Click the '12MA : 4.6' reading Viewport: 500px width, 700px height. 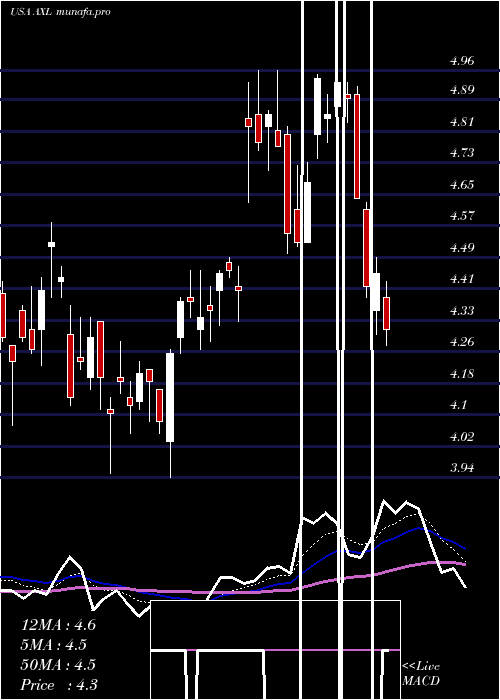58,625
